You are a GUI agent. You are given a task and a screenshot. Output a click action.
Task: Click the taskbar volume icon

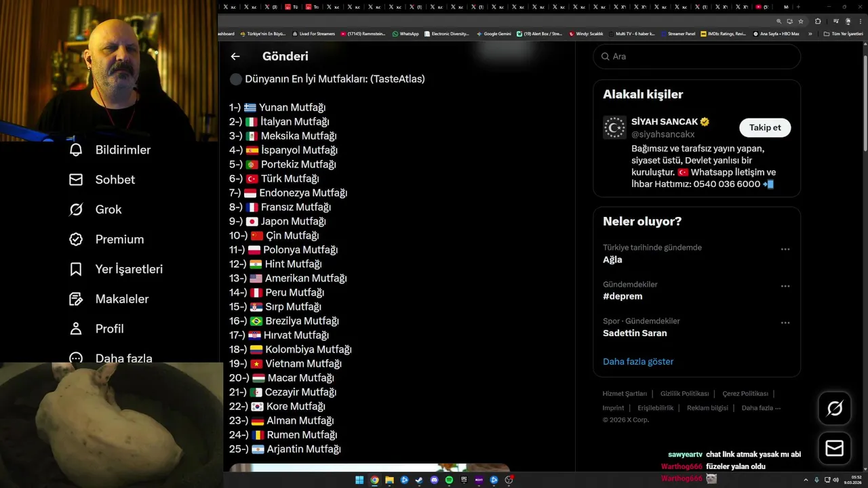[x=835, y=480]
